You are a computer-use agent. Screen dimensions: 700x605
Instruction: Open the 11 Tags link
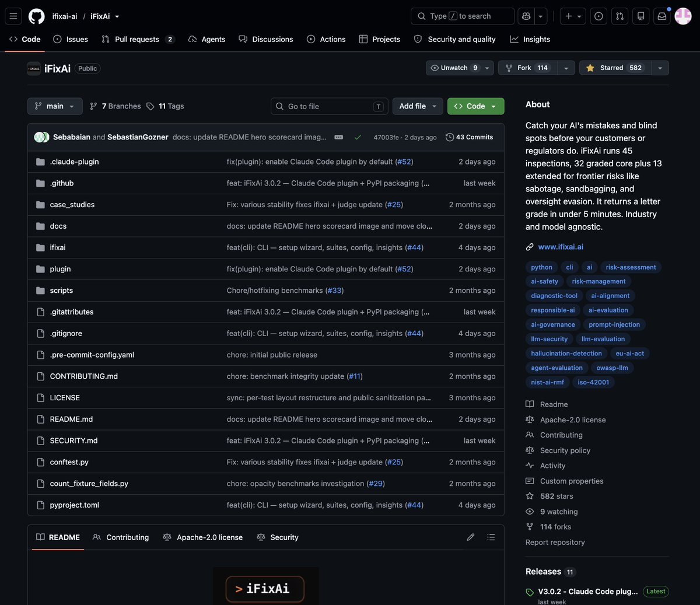[165, 106]
